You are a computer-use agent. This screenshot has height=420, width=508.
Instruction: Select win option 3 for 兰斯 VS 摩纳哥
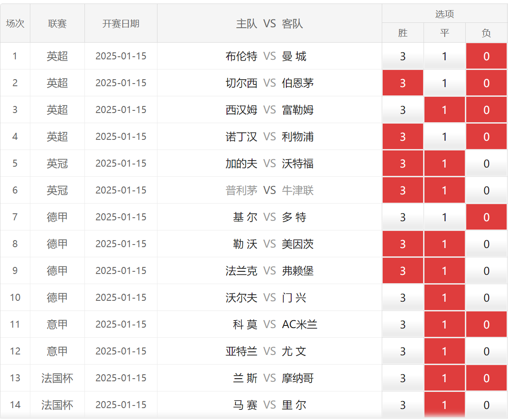403,378
